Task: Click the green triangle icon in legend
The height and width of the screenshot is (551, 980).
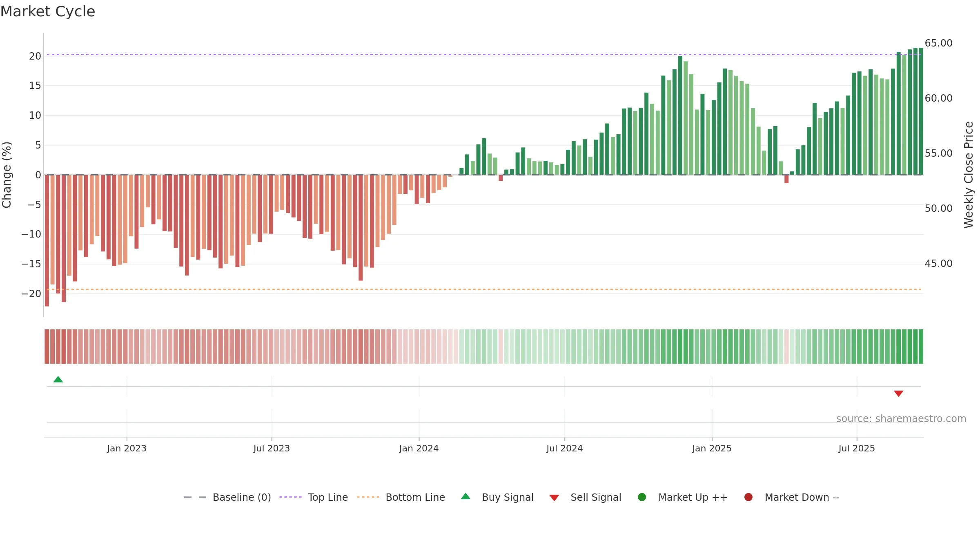Action: tap(465, 496)
